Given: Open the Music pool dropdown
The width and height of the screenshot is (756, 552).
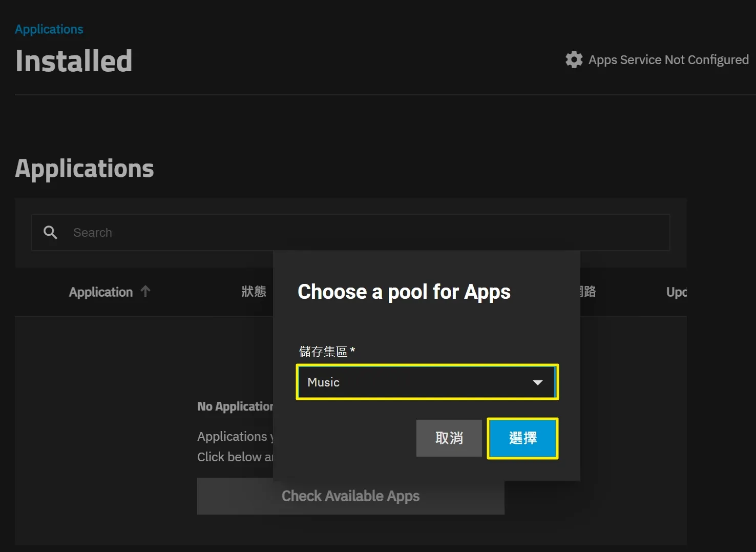Looking at the screenshot, I should coord(427,382).
